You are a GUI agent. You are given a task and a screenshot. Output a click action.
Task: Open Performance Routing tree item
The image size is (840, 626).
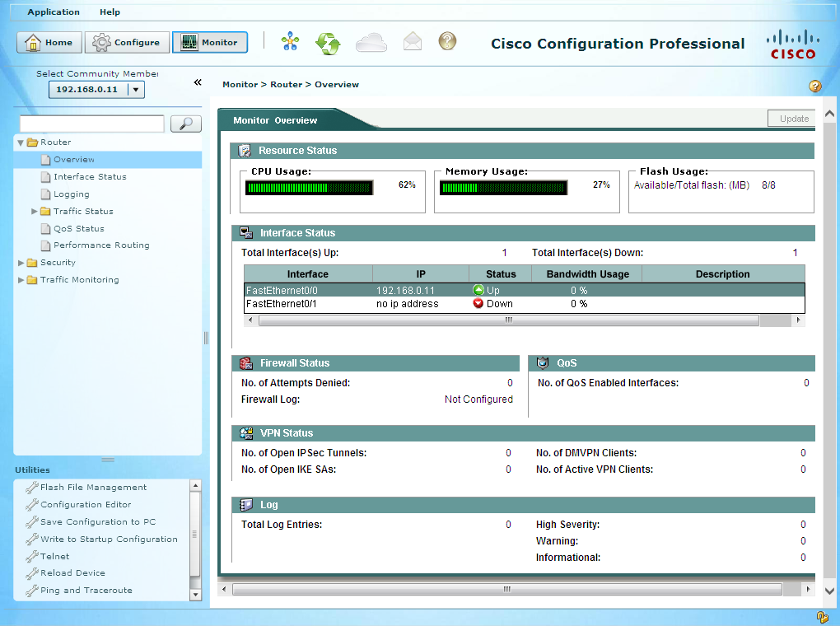tap(101, 245)
